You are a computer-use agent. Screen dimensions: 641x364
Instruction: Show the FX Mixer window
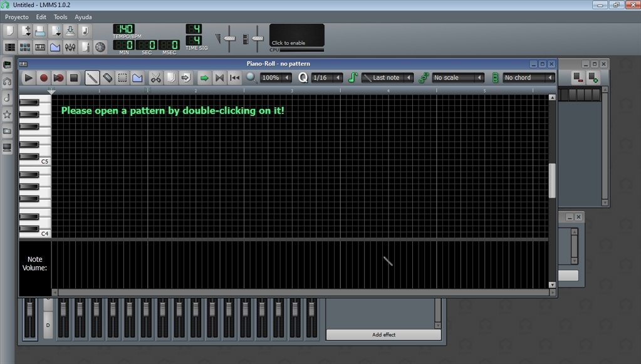click(70, 47)
